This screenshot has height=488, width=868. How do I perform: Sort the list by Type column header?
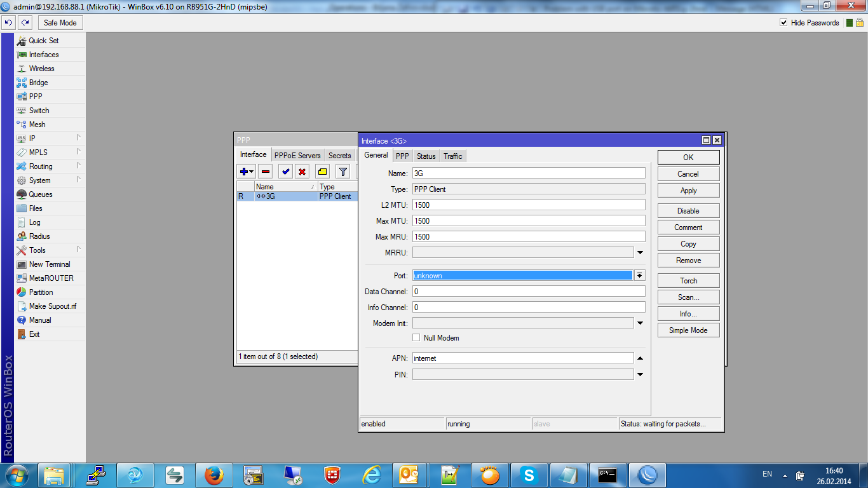[x=338, y=187]
